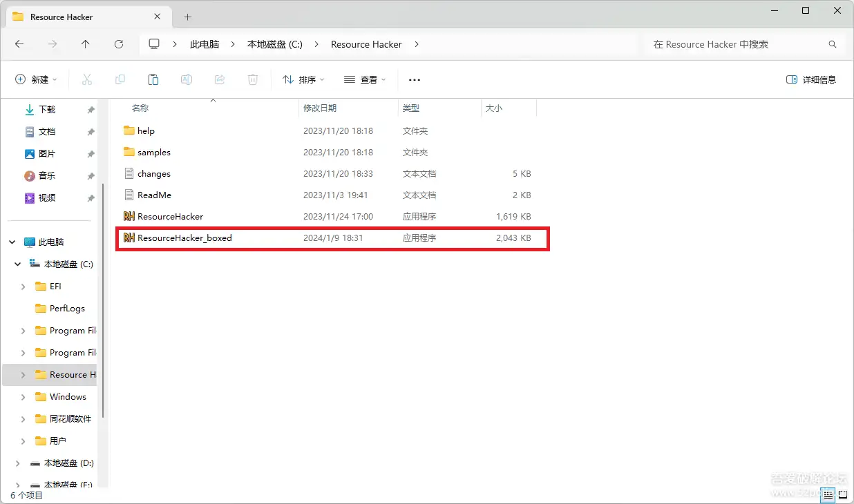Viewport: 854px width, 504px height.
Task: Expand chevron after Resource Hacker in address bar
Action: [417, 44]
